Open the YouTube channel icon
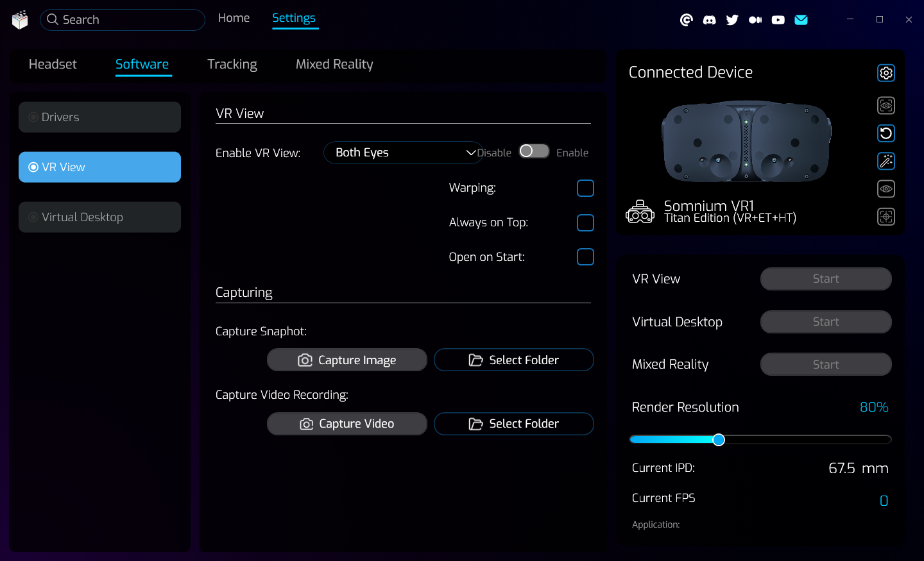This screenshot has height=561, width=924. pyautogui.click(x=778, y=20)
